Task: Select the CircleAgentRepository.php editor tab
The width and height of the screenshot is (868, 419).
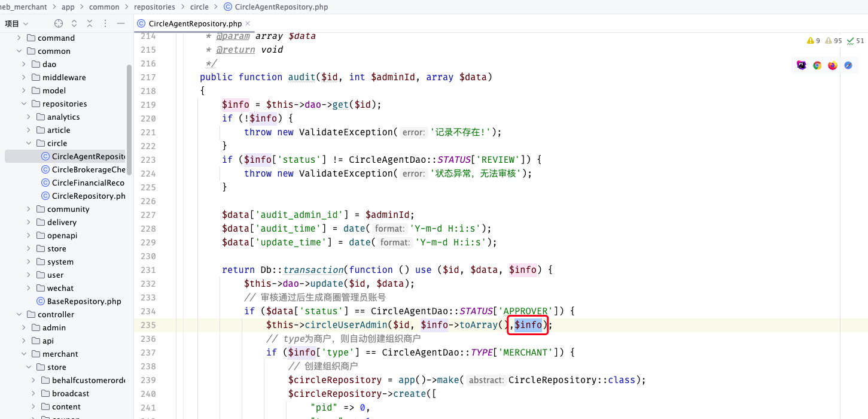Action: [x=195, y=23]
